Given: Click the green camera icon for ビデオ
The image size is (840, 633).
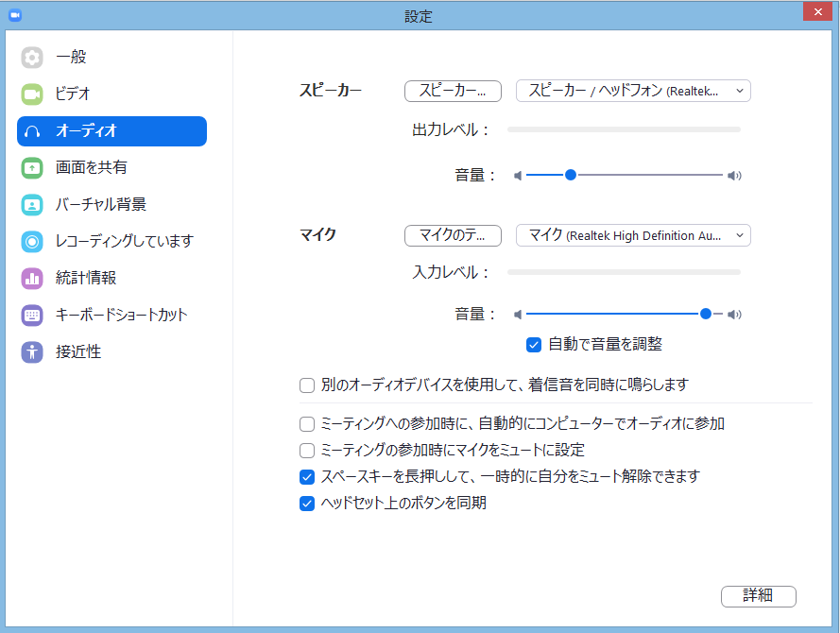Looking at the screenshot, I should (x=32, y=94).
